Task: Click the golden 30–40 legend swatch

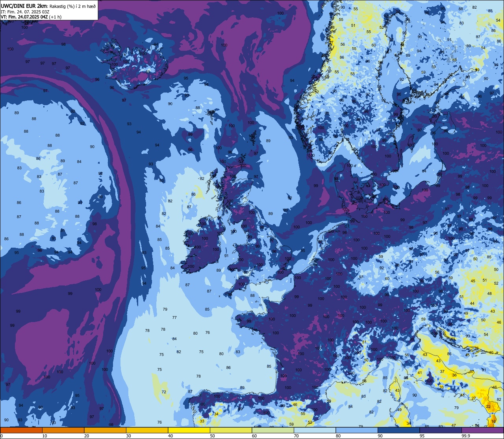Action: coord(147,430)
